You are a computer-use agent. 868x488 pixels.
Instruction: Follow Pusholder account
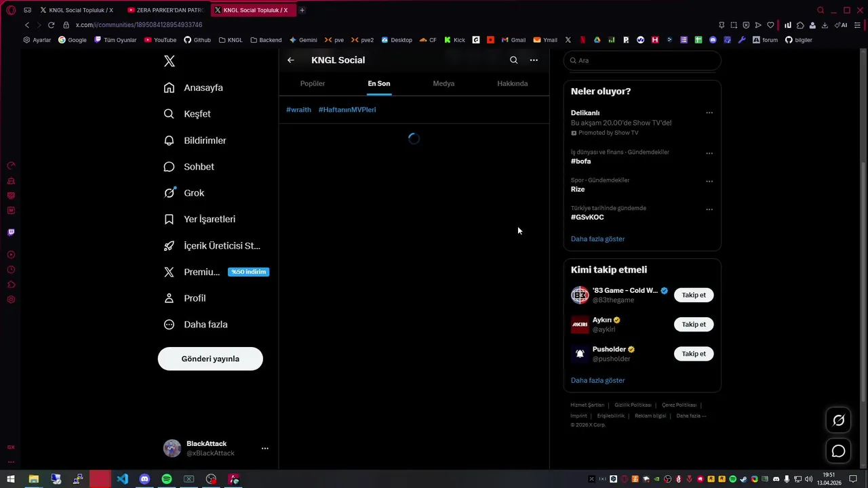tap(694, 354)
